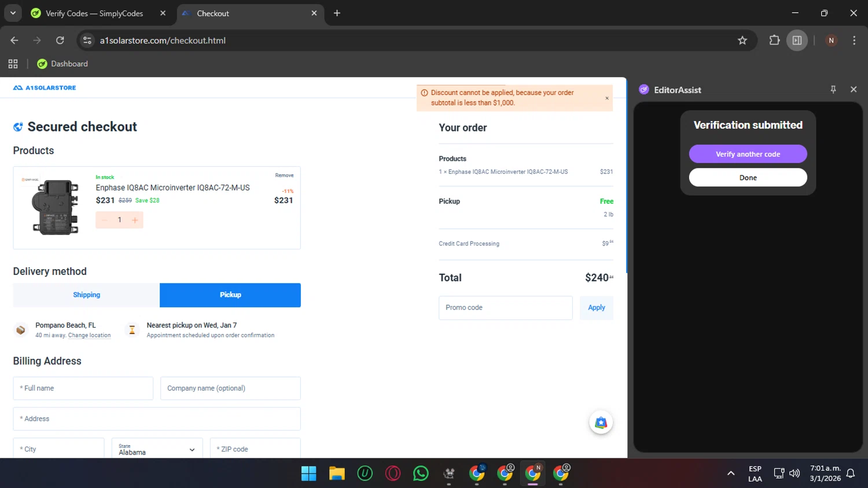The height and width of the screenshot is (488, 868).
Task: Open WhatsApp from taskbar
Action: coord(421,474)
